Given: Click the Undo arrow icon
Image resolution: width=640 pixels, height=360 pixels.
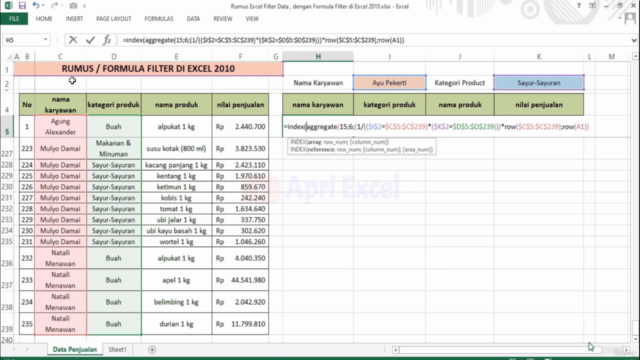Looking at the screenshot, I should (36, 6).
